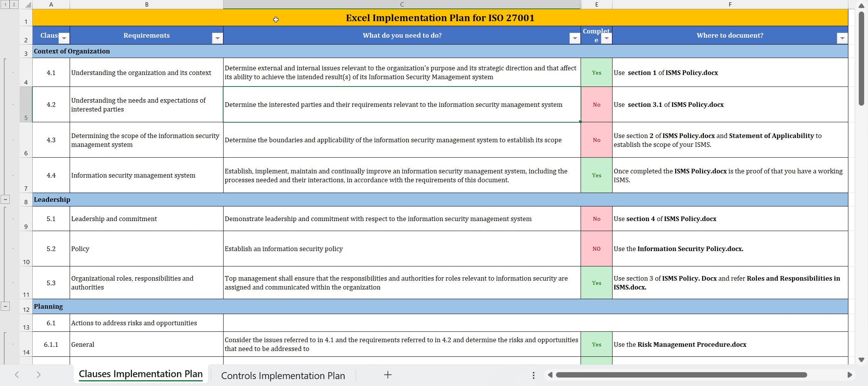868x386 pixels.
Task: Open the Clause column filter dropdown
Action: [63, 38]
